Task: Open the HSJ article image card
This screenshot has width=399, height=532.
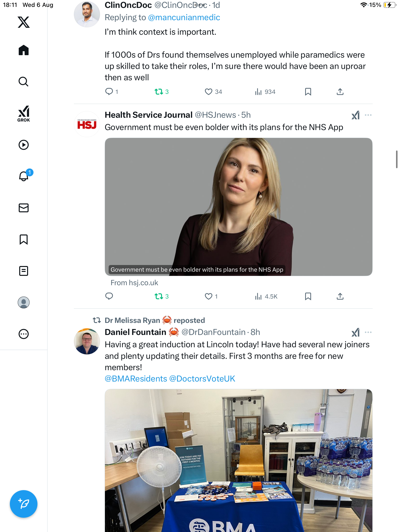Action: [x=238, y=207]
